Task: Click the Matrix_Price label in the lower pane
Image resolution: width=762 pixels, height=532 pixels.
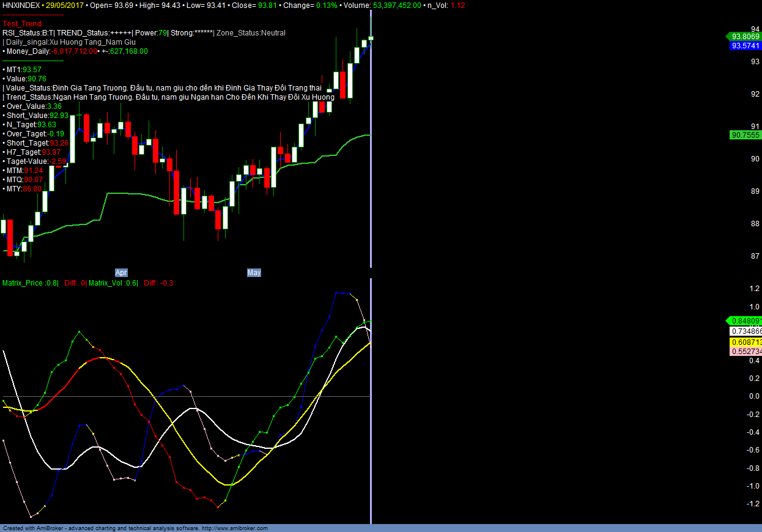Action: click(x=23, y=283)
